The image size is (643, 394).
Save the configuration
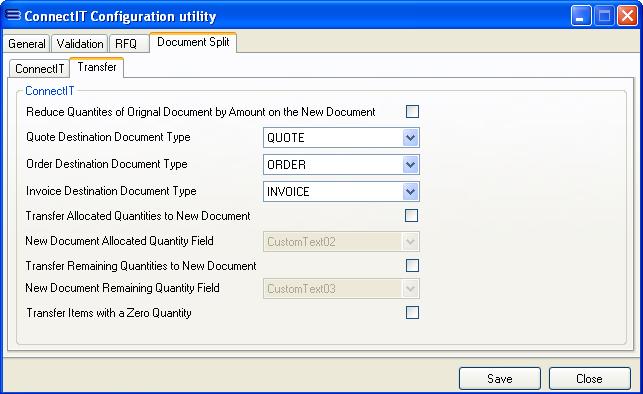click(x=499, y=378)
